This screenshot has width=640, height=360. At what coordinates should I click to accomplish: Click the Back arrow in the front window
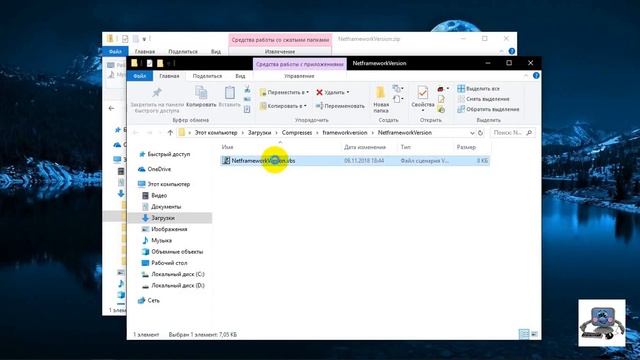(x=136, y=133)
